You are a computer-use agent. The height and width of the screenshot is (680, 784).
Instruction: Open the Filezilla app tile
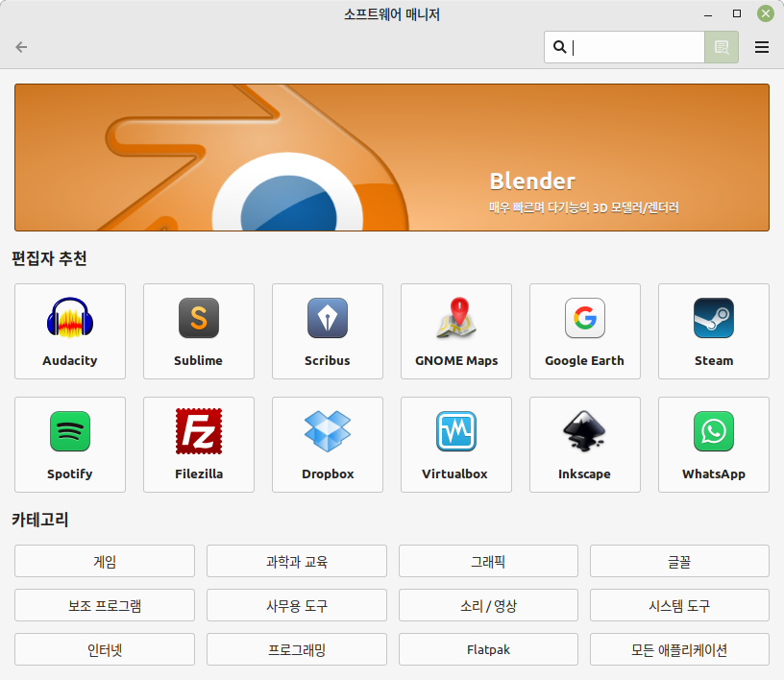coord(199,445)
